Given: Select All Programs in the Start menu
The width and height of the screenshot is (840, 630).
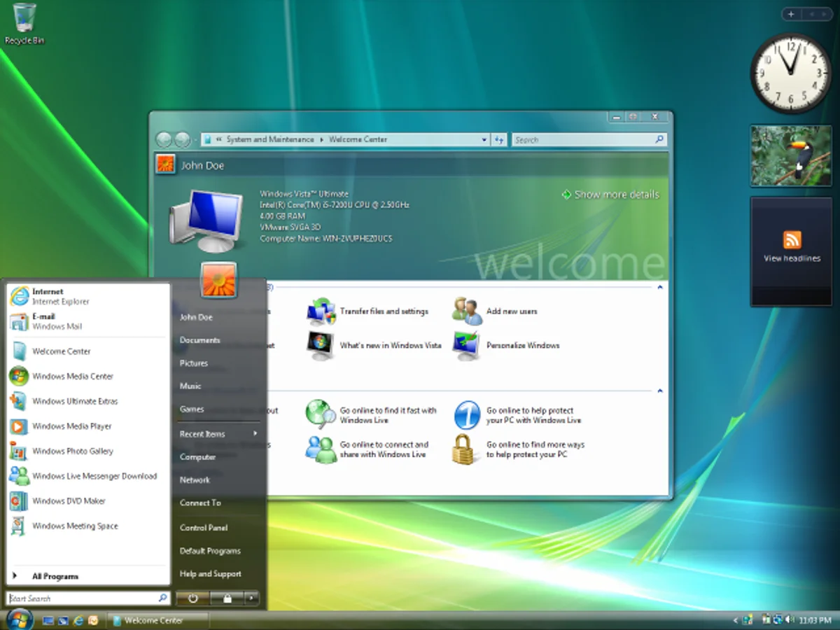Looking at the screenshot, I should (57, 575).
